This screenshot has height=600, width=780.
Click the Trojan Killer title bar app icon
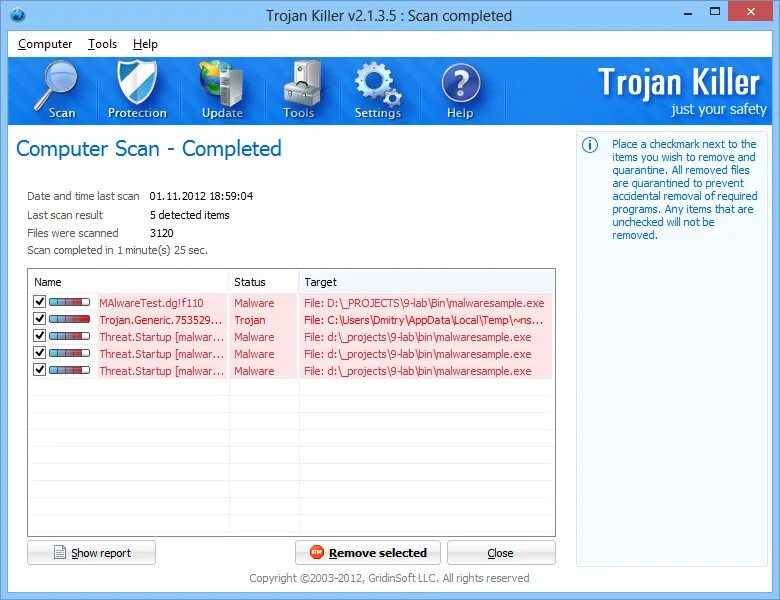click(x=18, y=15)
